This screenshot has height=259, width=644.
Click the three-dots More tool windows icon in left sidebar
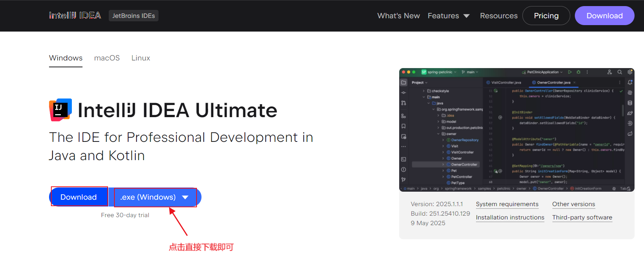(x=404, y=146)
